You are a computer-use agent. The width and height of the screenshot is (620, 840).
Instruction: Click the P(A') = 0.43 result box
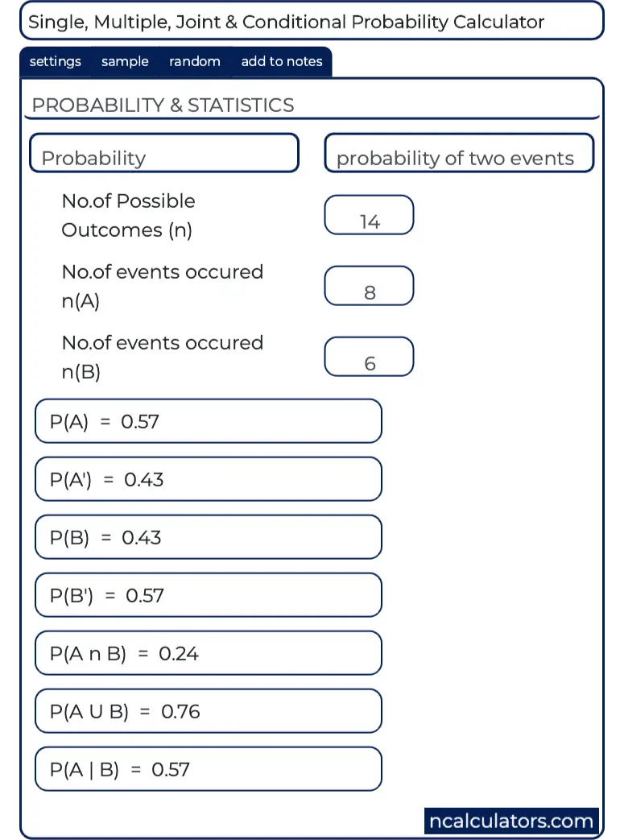coord(208,478)
